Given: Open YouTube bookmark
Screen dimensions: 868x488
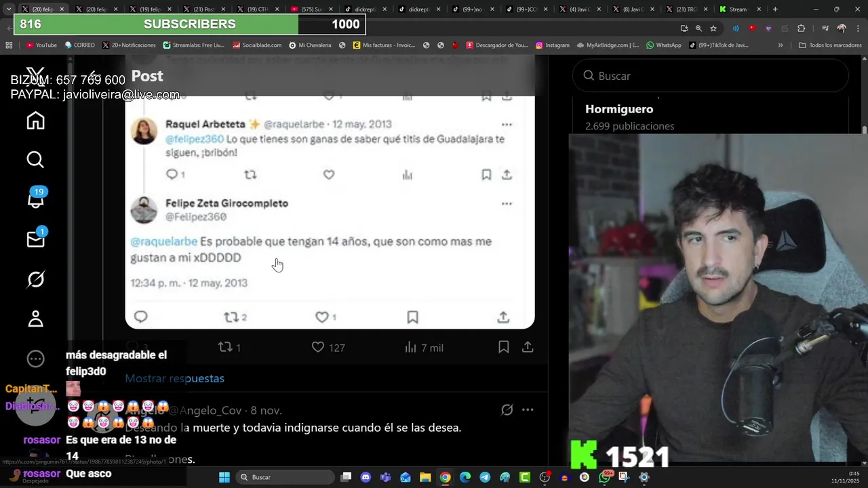Looking at the screenshot, I should (41, 45).
